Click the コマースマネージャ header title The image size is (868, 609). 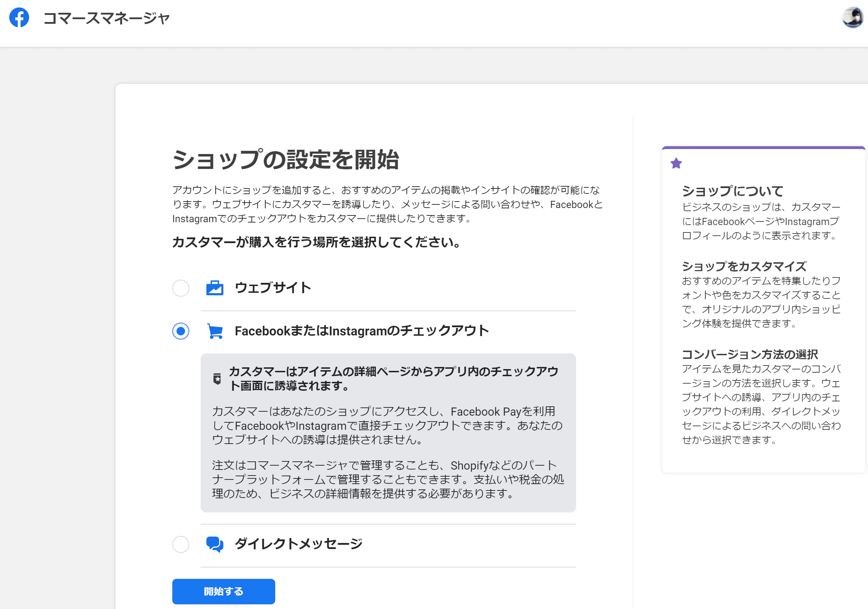tap(106, 18)
